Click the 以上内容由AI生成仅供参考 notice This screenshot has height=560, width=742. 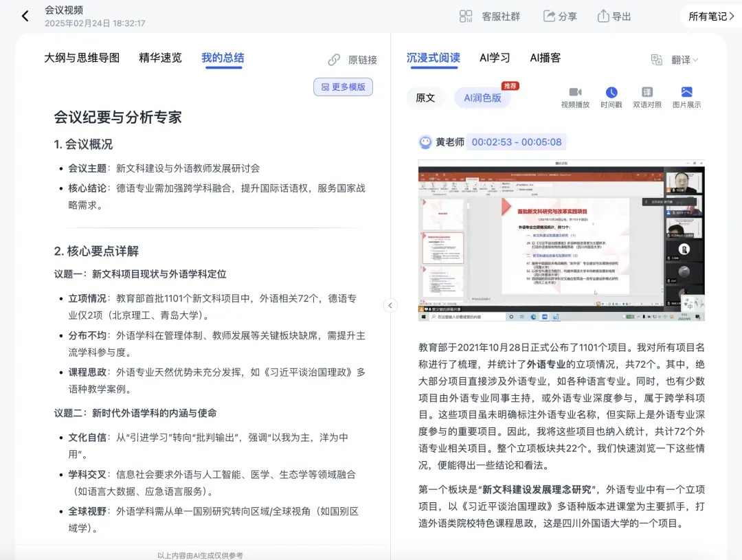pyautogui.click(x=200, y=555)
